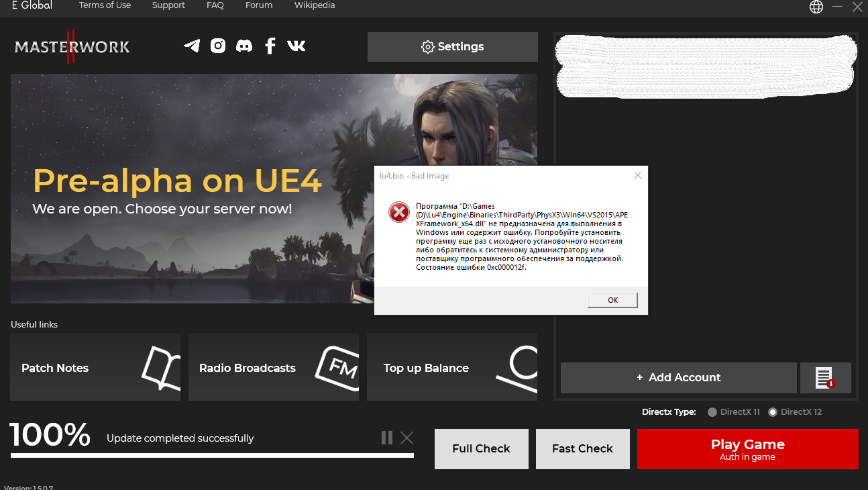
Task: Click Add Account button
Action: [x=678, y=378]
